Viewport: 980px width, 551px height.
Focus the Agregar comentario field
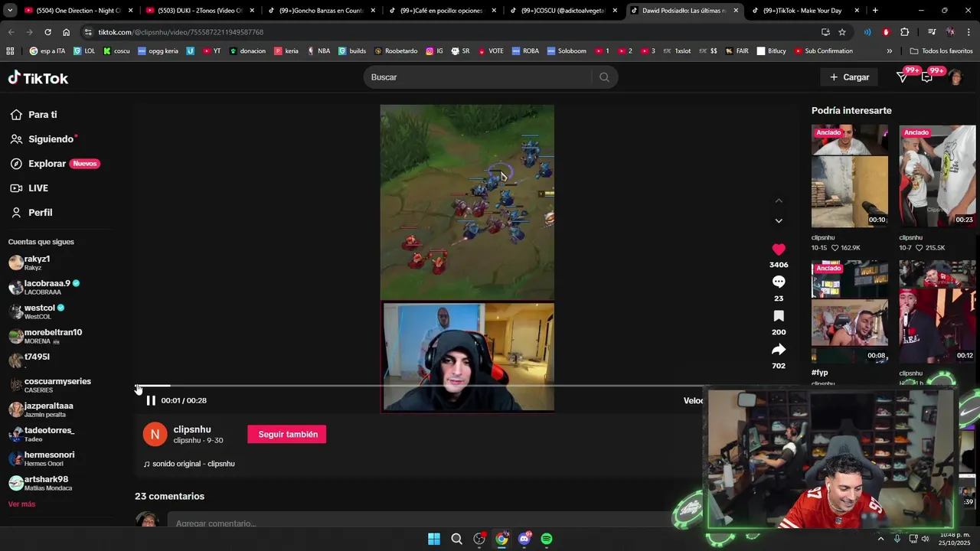pyautogui.click(x=429, y=523)
